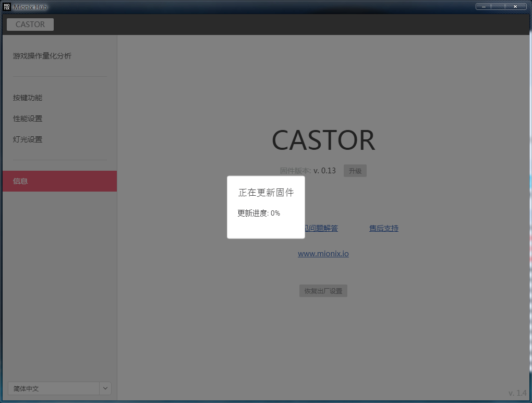Visit www.mionix.io link

coord(323,254)
